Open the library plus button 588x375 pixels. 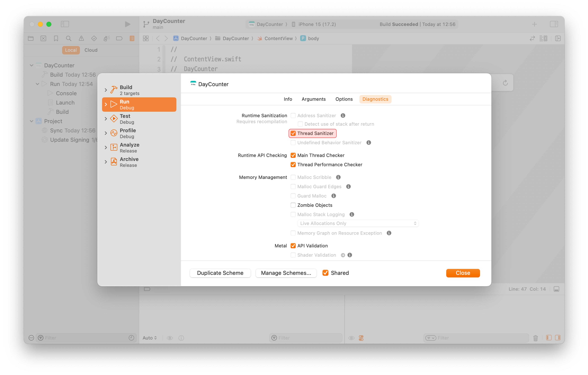534,24
